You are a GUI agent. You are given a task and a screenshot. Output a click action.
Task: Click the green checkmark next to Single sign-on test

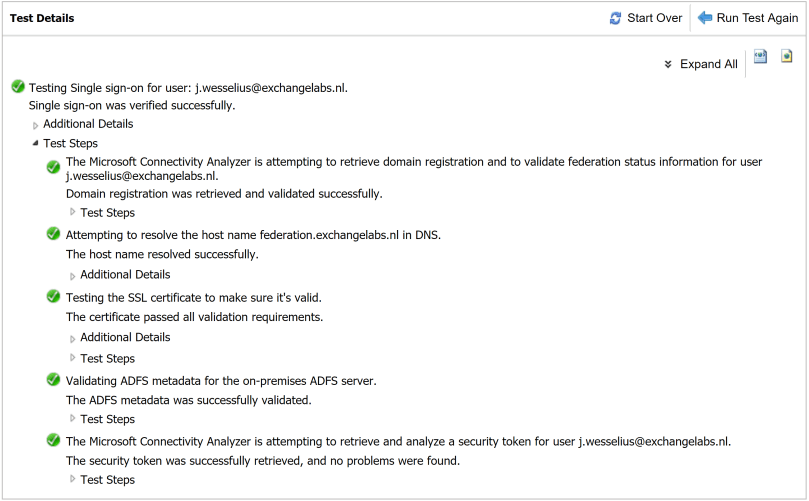18,88
